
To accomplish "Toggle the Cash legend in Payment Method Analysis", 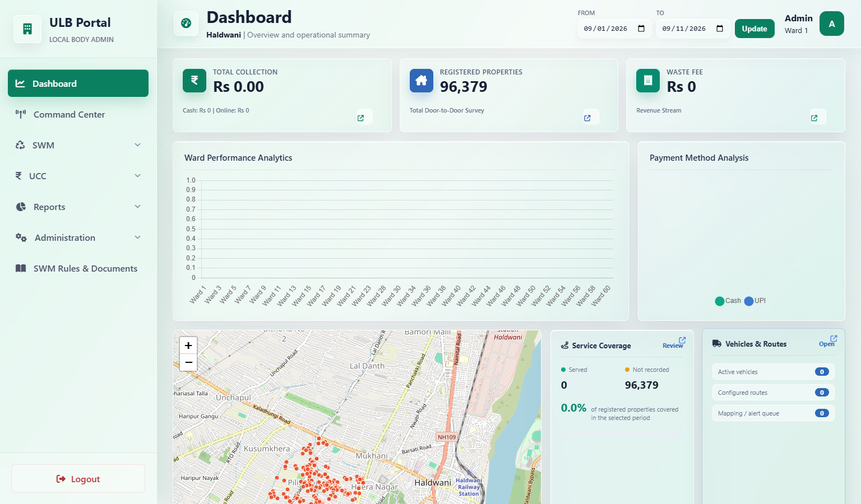I will (x=728, y=301).
